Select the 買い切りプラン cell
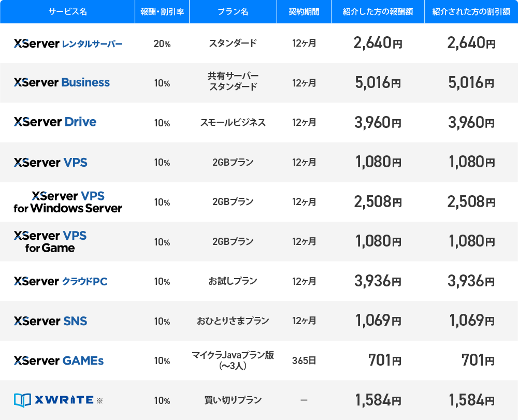 coord(233,400)
